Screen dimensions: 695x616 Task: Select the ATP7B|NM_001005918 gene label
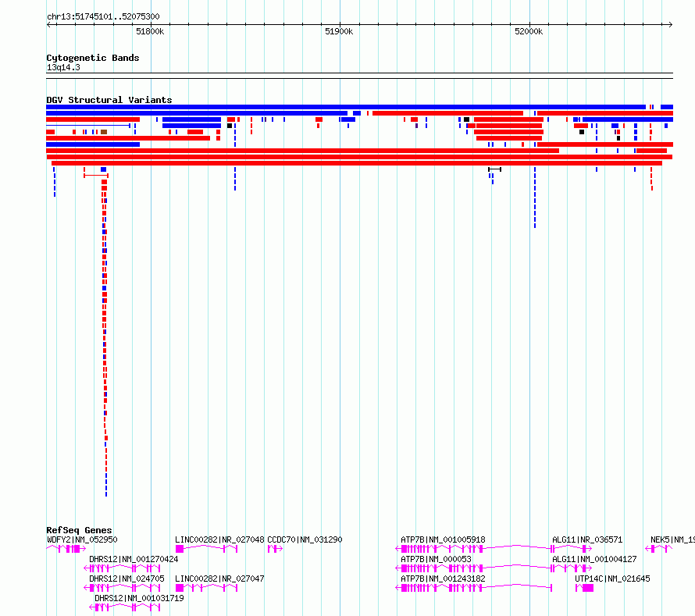click(x=444, y=539)
